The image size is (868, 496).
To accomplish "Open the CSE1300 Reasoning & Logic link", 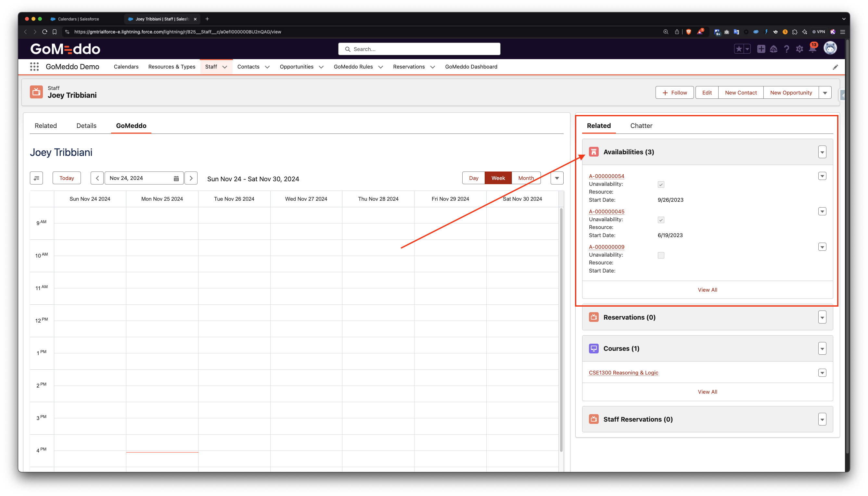I will [x=623, y=373].
